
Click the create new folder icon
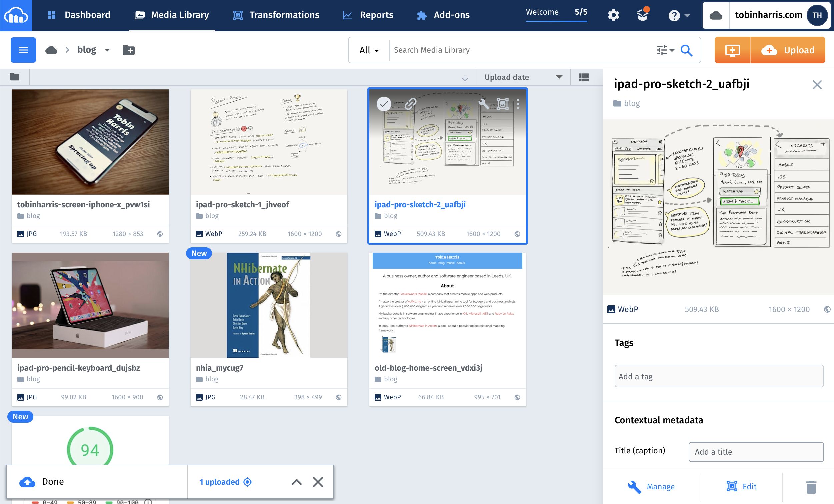[128, 50]
